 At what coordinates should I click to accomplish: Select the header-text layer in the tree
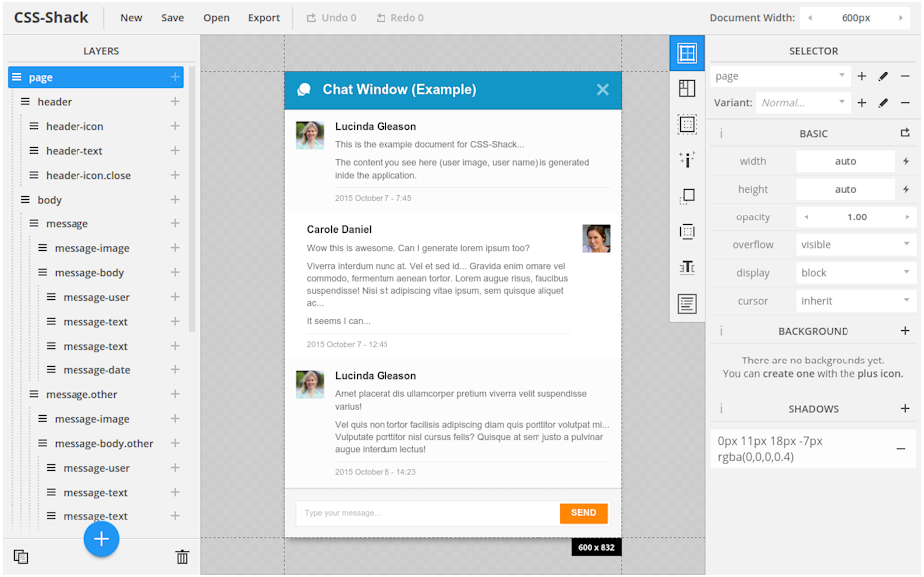tap(75, 151)
